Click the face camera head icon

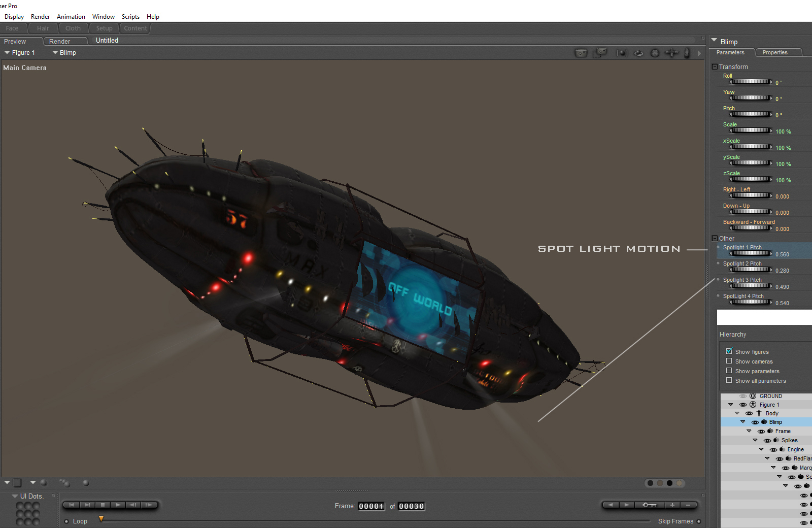pyautogui.click(x=655, y=53)
